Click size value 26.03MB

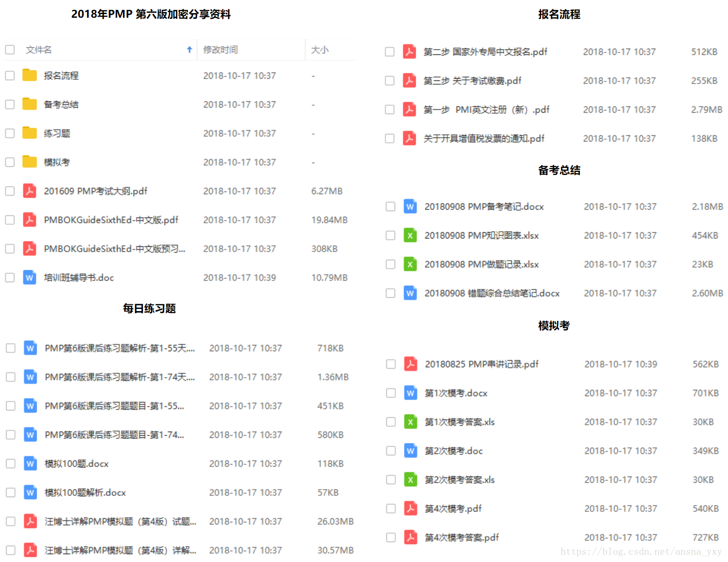tap(336, 521)
